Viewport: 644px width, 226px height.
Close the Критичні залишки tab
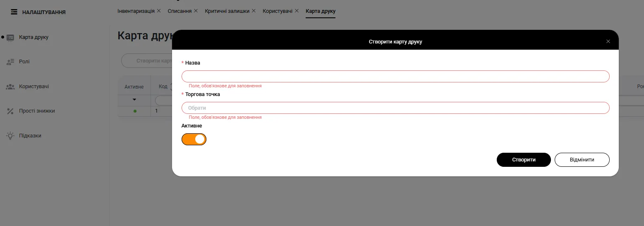254,11
